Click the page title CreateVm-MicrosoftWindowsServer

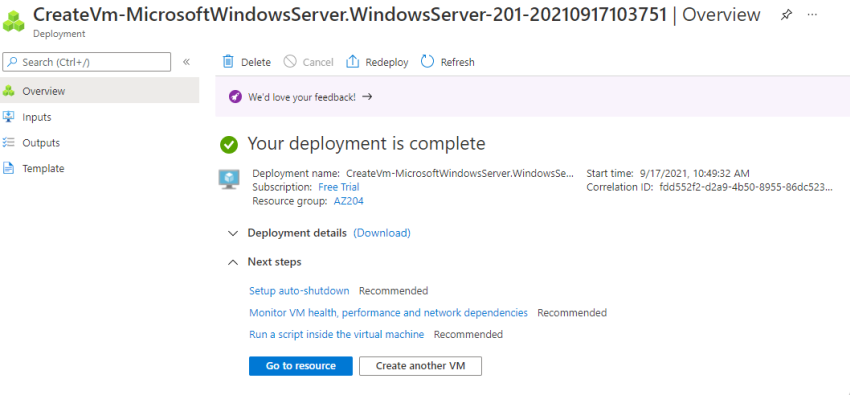pos(350,15)
